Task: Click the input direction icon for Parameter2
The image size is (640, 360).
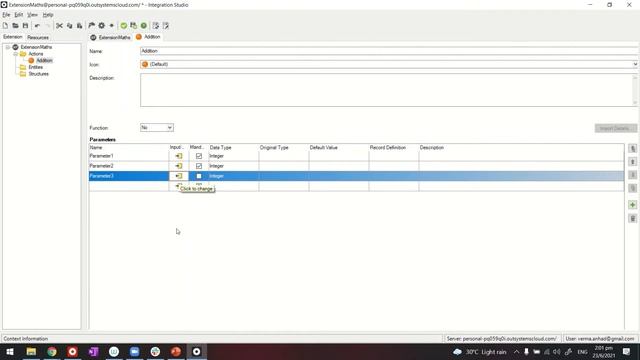Action: click(179, 166)
